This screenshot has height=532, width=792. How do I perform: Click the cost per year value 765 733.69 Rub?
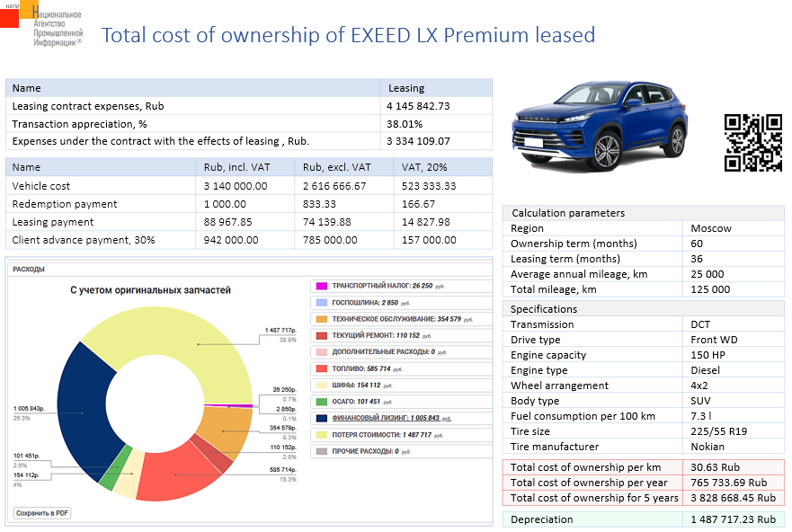[729, 483]
